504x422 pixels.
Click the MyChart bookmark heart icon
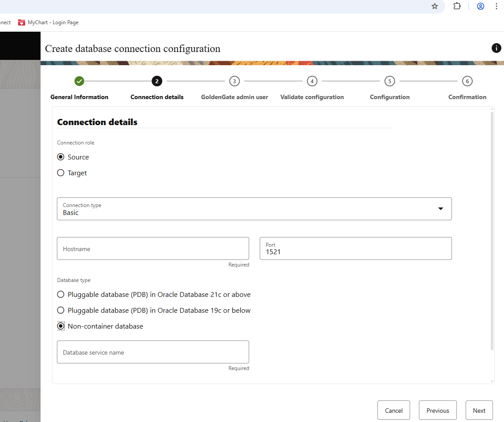click(x=22, y=22)
